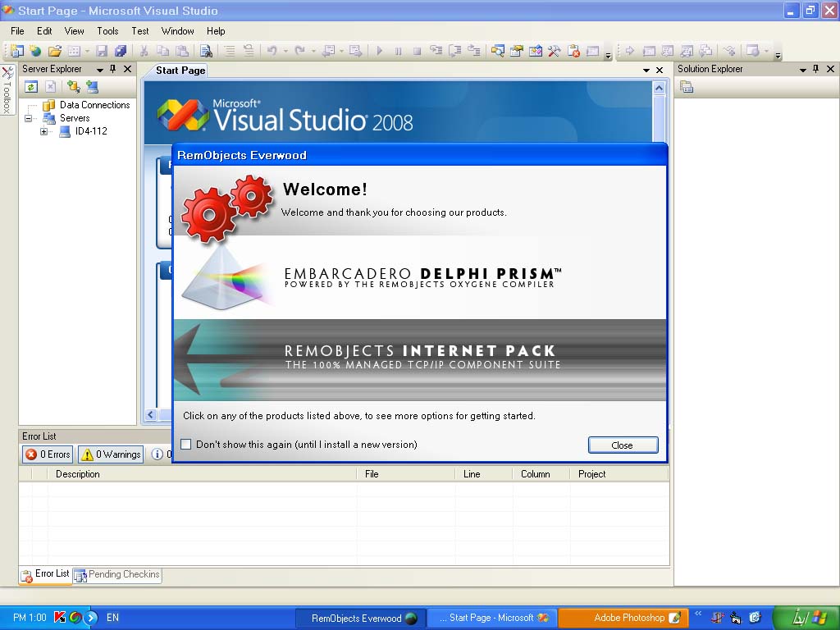Click the Connect to Server icon
Image resolution: width=840 pixels, height=630 pixels.
(92, 87)
